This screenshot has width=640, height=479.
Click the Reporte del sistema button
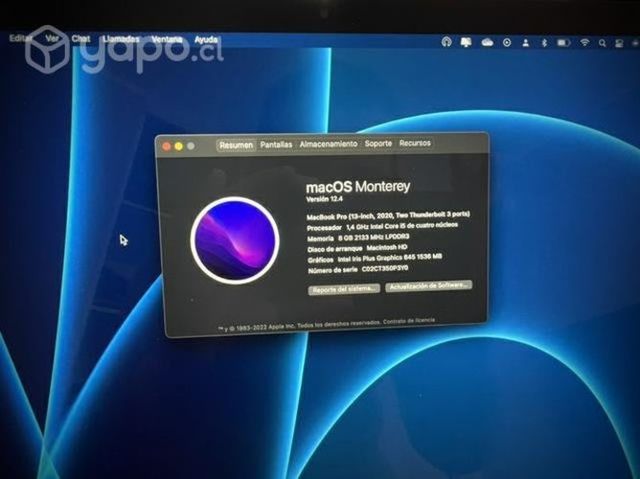tap(344, 289)
